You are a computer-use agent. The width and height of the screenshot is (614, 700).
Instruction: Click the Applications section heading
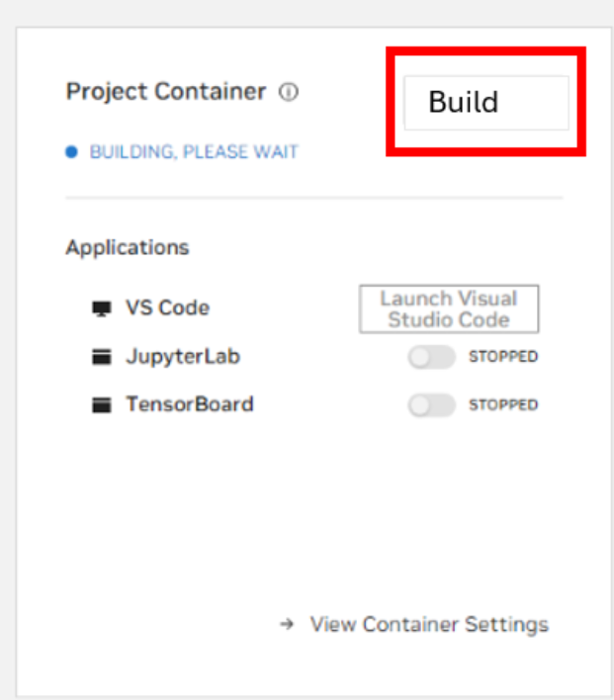(x=128, y=247)
